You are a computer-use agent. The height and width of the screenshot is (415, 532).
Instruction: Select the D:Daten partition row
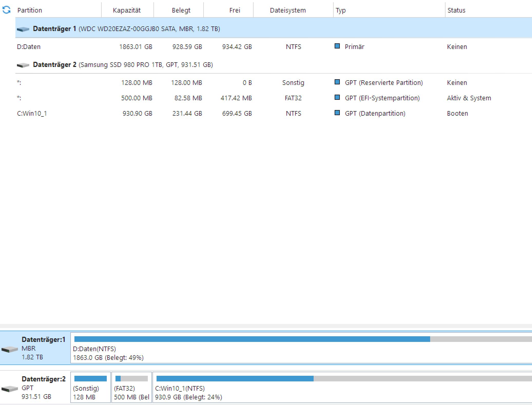point(274,47)
